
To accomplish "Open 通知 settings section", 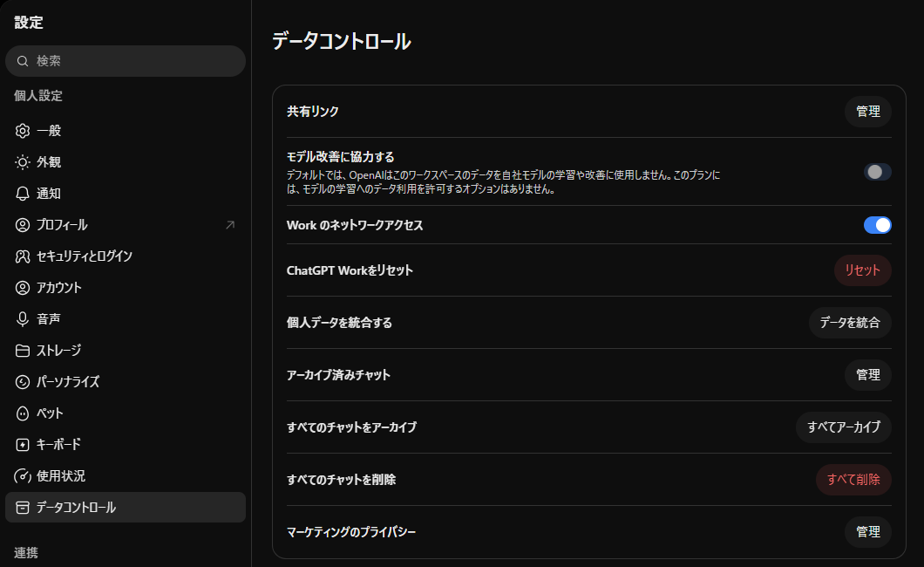I will click(x=125, y=194).
